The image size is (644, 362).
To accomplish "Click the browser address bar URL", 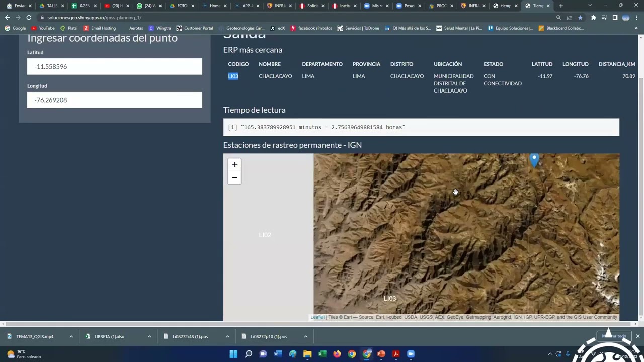I will pyautogui.click(x=95, y=17).
